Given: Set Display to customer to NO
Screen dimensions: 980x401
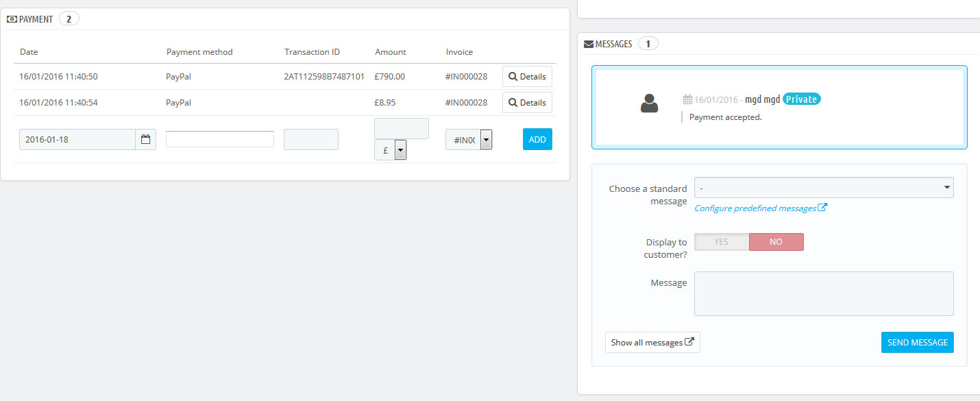Looking at the screenshot, I should coord(776,242).
